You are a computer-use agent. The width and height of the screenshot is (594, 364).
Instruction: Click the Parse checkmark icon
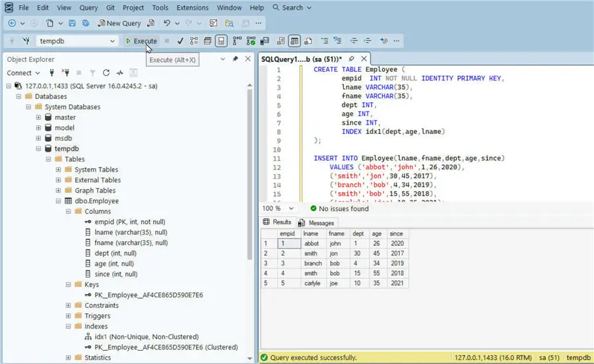point(180,41)
